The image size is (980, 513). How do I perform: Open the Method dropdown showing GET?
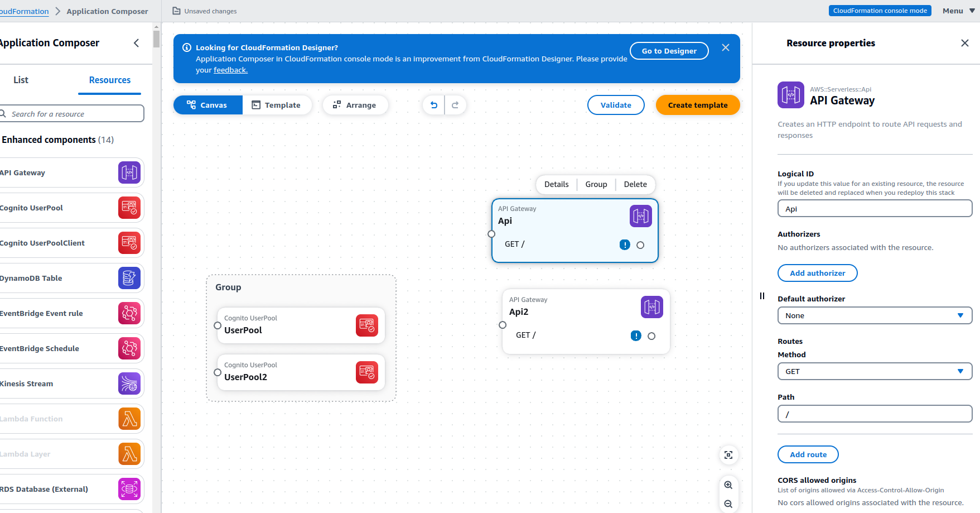(x=875, y=371)
